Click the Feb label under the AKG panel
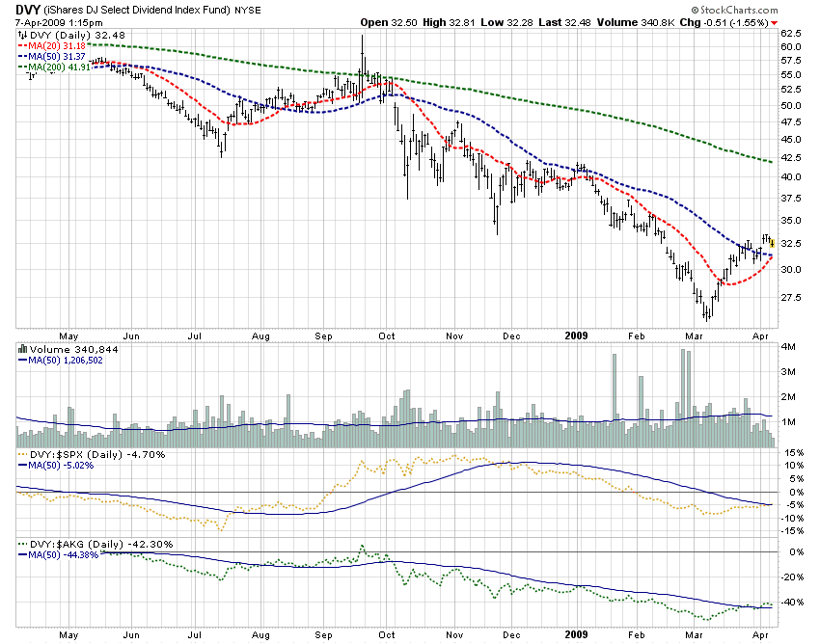Image resolution: width=820 pixels, height=644 pixels. click(x=636, y=635)
